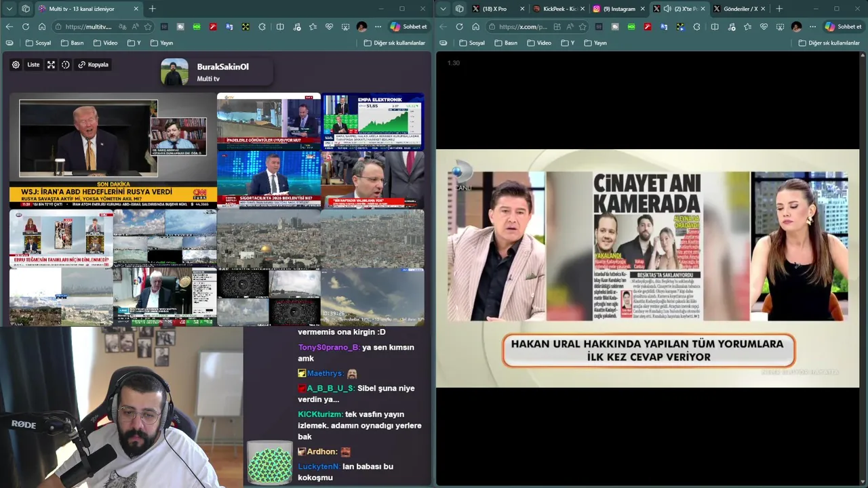Open favorites list in Multi tv window

313,26
